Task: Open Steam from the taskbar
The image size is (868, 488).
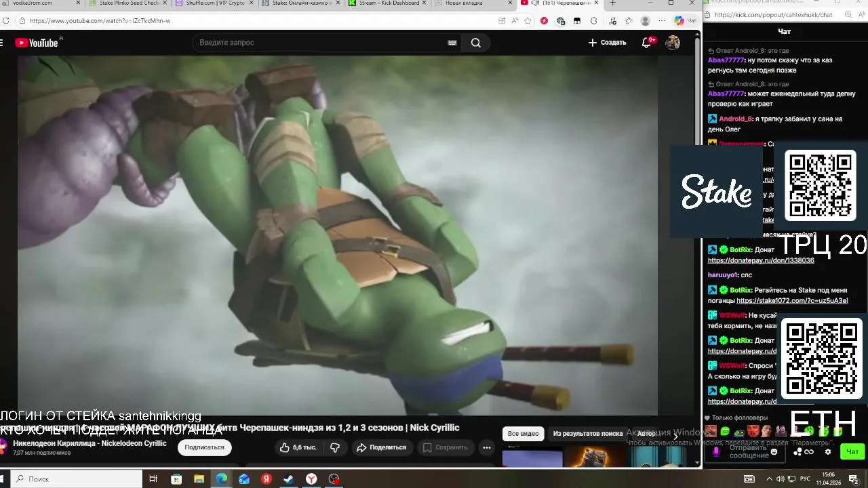Action: [288, 479]
